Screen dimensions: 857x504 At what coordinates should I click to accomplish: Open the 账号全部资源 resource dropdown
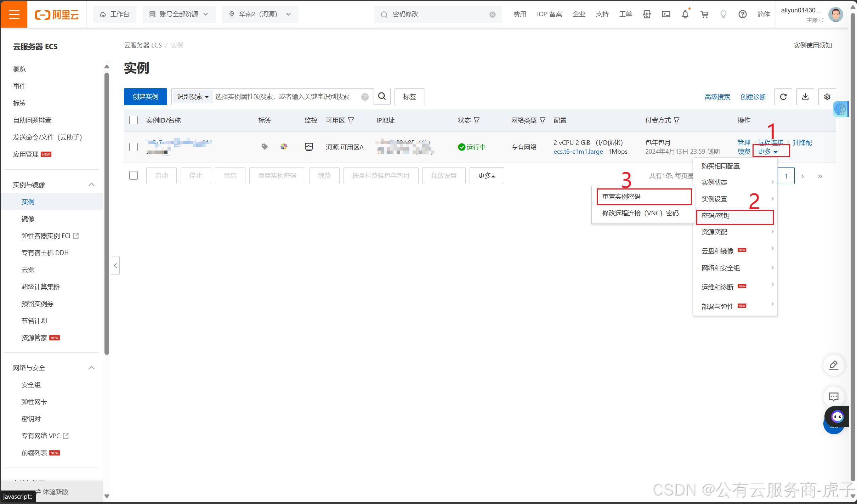179,15
